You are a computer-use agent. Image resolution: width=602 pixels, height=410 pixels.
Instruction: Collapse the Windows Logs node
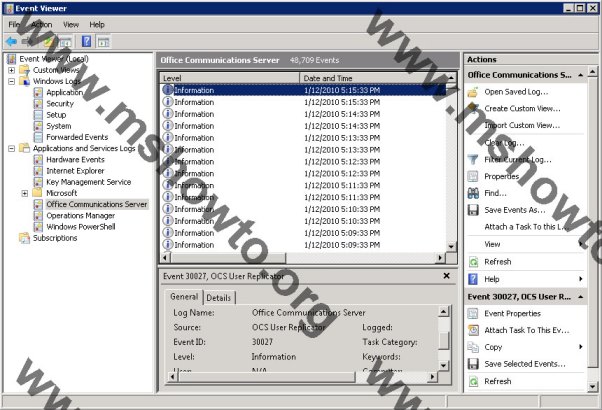[x=12, y=81]
